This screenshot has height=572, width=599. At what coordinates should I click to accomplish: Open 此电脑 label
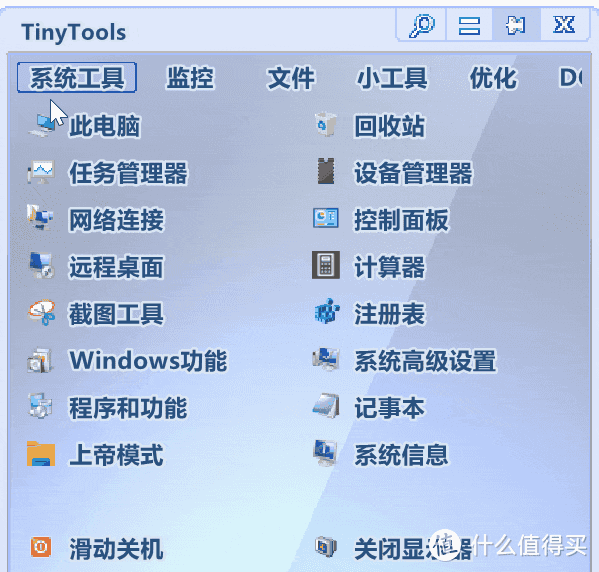[105, 126]
